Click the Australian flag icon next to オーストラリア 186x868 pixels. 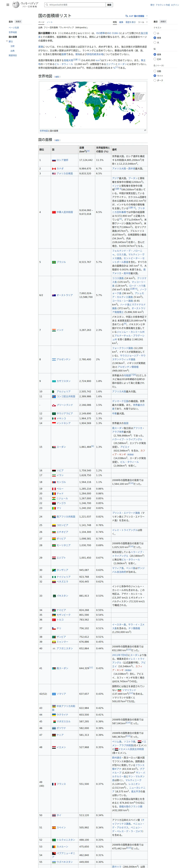pos(54,295)
